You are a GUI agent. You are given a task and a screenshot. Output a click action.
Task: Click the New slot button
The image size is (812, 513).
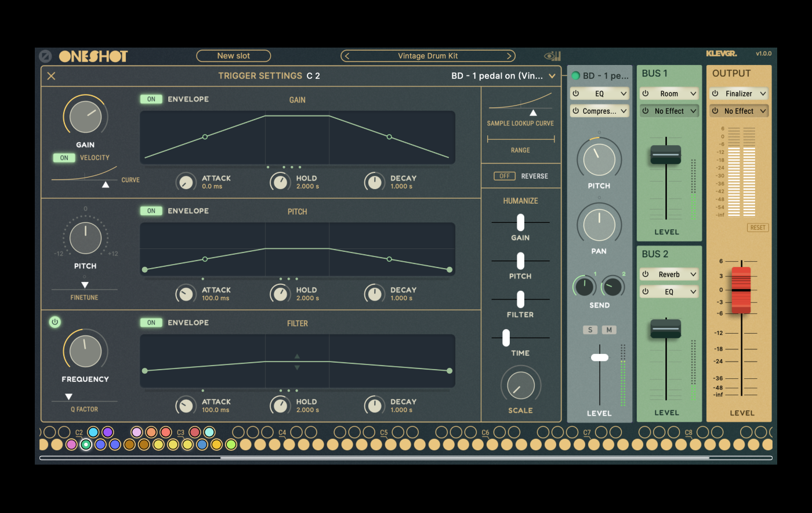[x=234, y=56]
